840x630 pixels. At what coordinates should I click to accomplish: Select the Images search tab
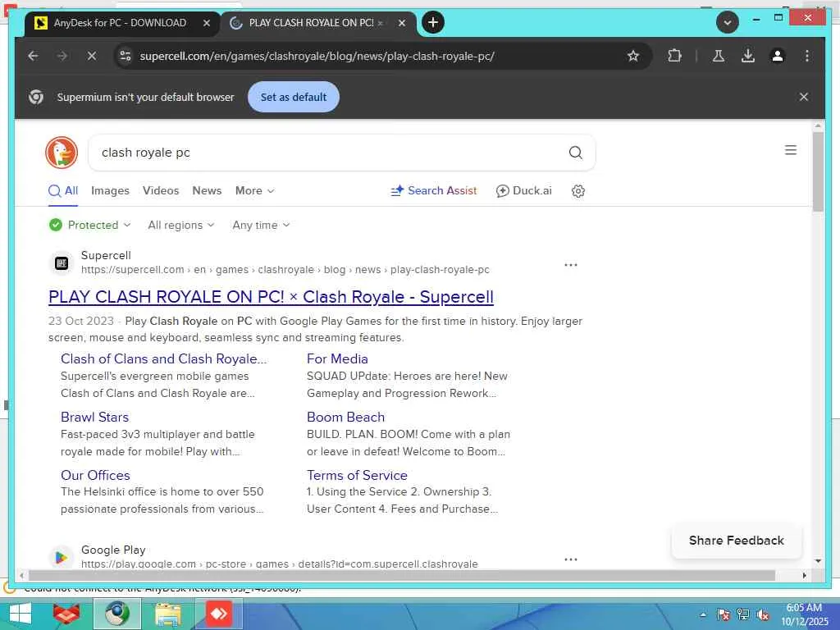(x=110, y=190)
